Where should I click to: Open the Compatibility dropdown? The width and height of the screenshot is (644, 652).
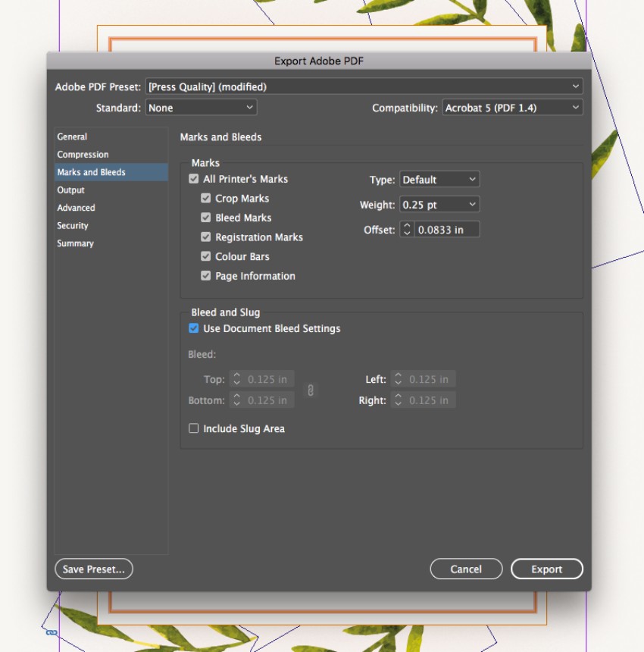[x=512, y=108]
